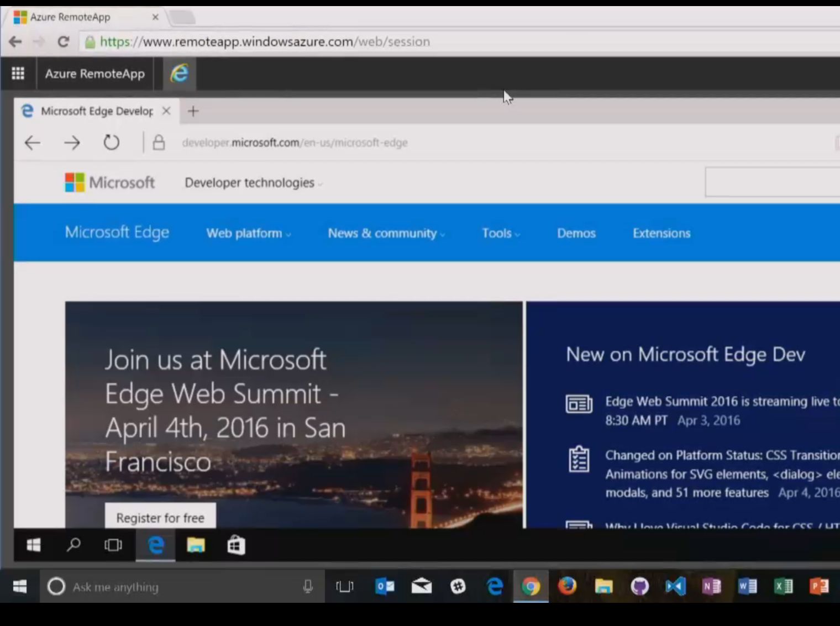Expand the News & community menu
This screenshot has height=626, width=840.
point(386,233)
